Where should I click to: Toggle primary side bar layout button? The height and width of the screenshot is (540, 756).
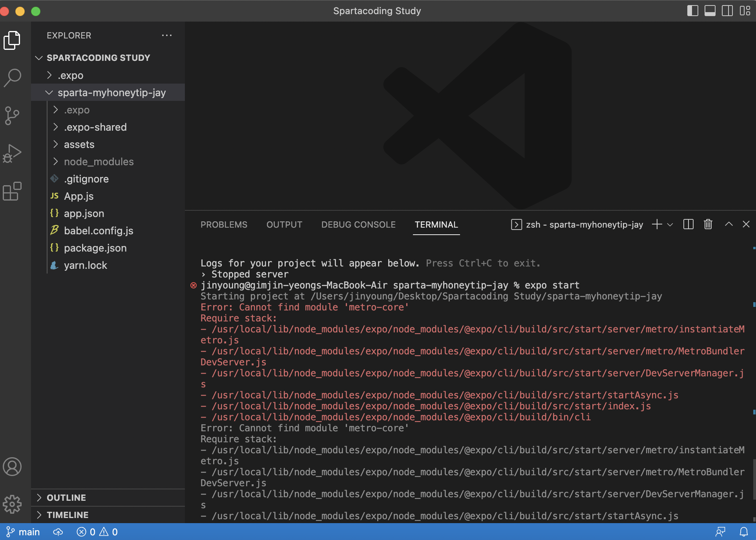click(x=692, y=11)
